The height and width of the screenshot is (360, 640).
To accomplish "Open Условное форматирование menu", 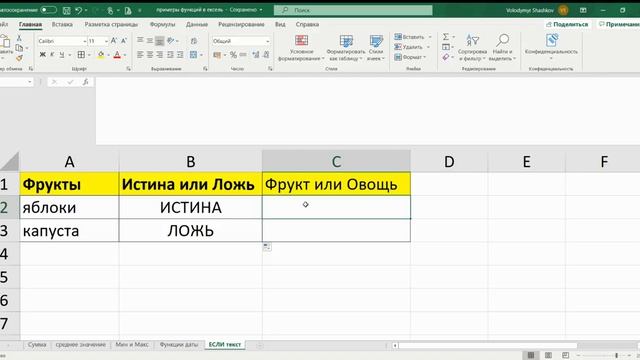I will pyautogui.click(x=301, y=48).
